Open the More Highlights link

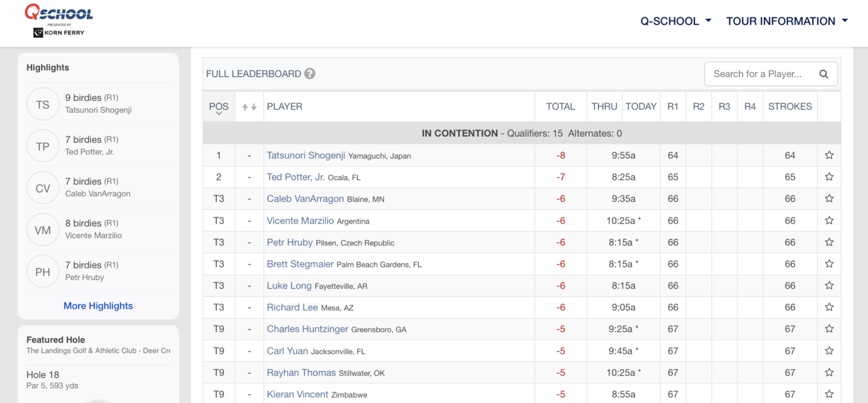[98, 306]
